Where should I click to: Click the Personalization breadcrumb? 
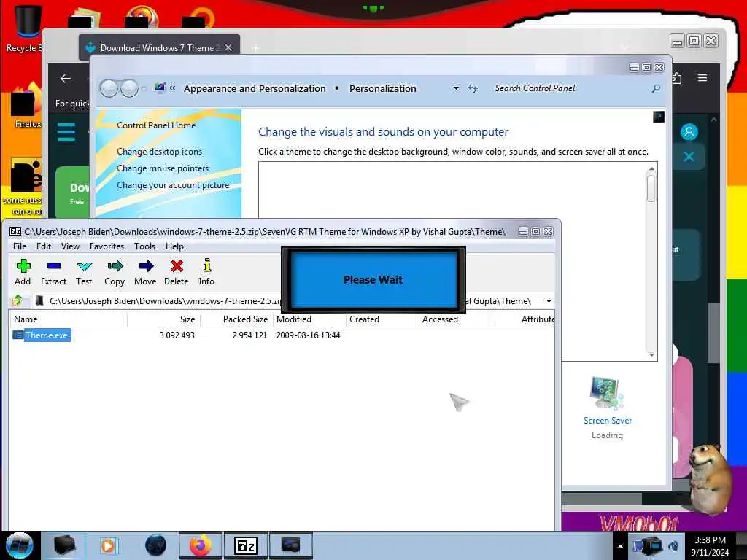pyautogui.click(x=382, y=88)
